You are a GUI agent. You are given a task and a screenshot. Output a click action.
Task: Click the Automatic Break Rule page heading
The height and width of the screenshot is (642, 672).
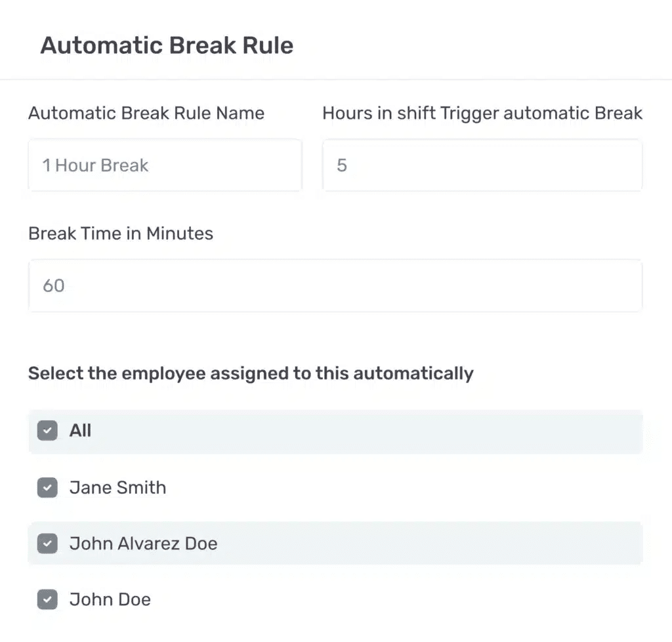click(x=167, y=45)
